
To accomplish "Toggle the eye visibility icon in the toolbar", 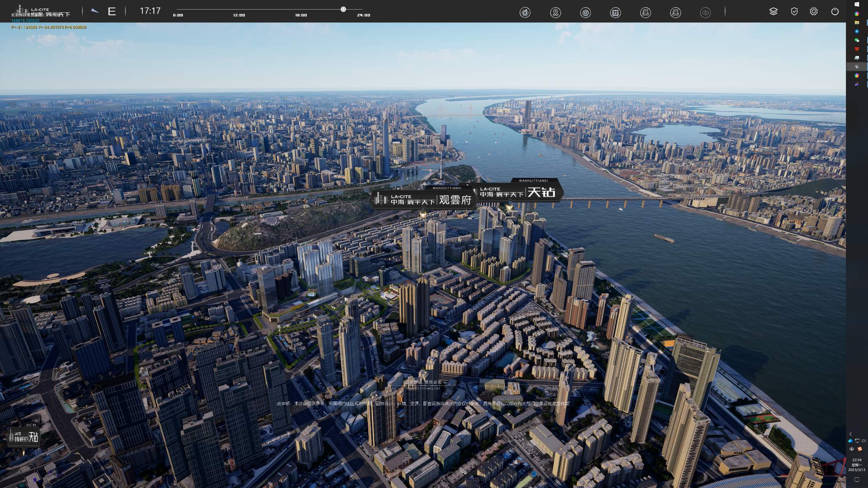I will point(706,13).
